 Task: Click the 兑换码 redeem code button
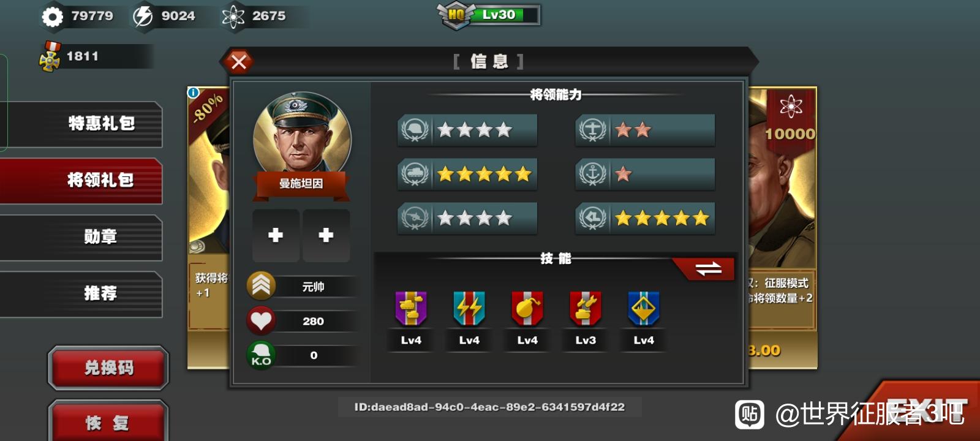(x=108, y=367)
